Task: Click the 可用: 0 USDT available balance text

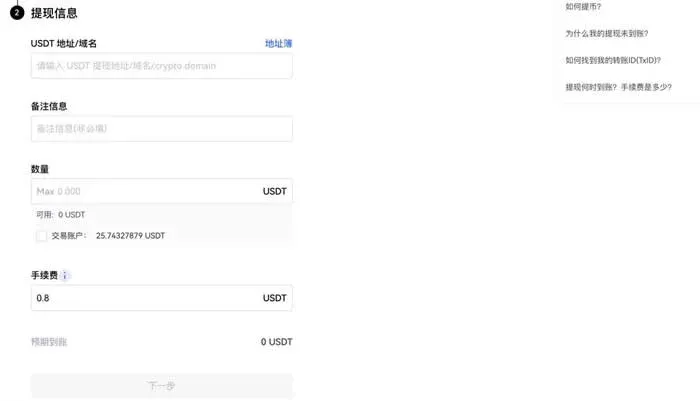Action: coord(61,215)
